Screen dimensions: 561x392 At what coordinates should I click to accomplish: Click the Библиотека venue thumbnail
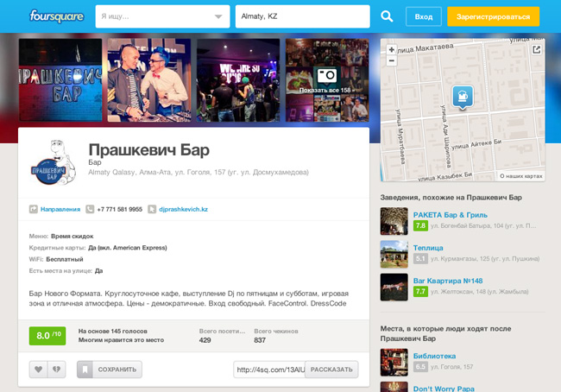pyautogui.click(x=394, y=363)
